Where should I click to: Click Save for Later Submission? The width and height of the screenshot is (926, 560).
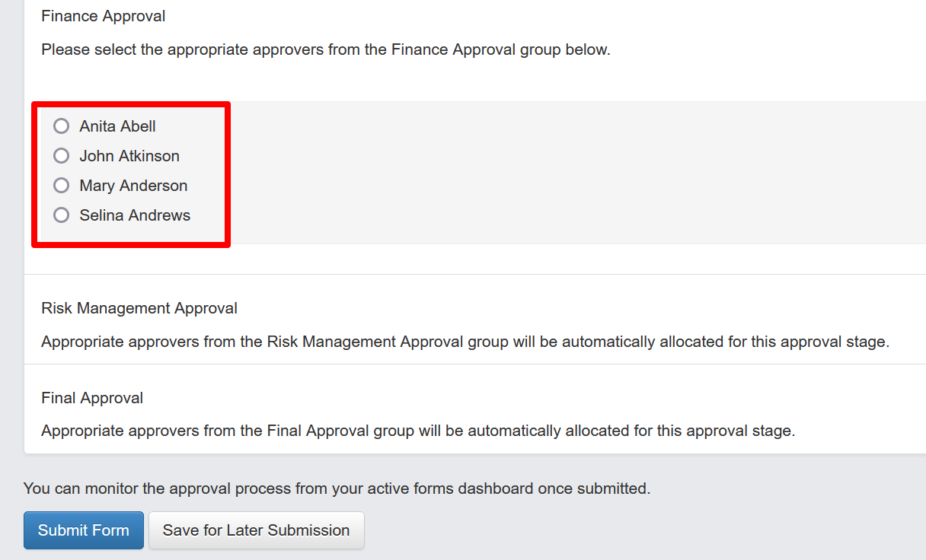pos(256,530)
